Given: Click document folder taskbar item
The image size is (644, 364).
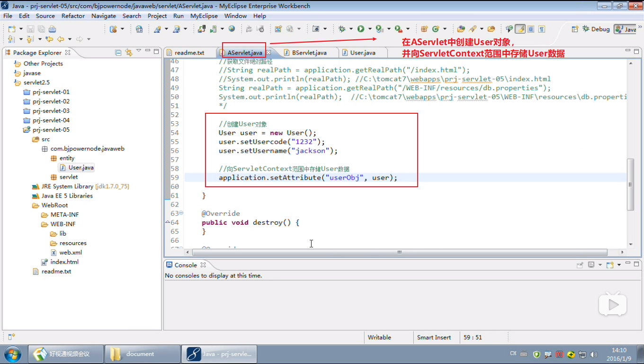Looking at the screenshot, I should [142, 354].
